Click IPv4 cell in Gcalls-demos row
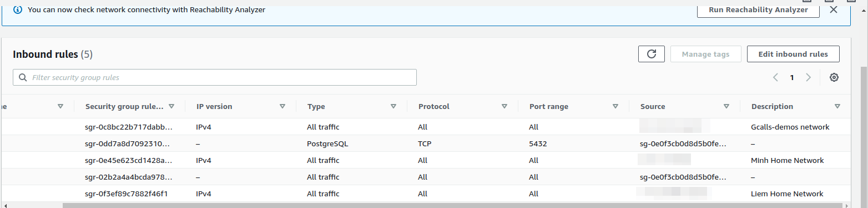Viewport: 868px width, 208px height. [204, 127]
